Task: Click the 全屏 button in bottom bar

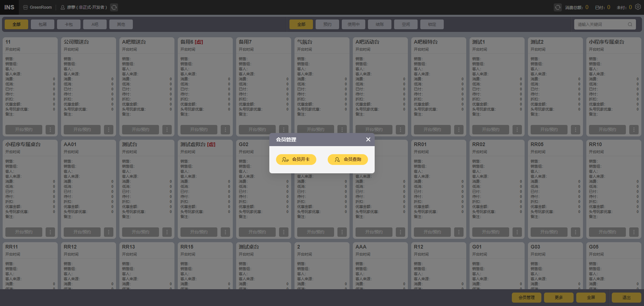Action: (x=591, y=298)
